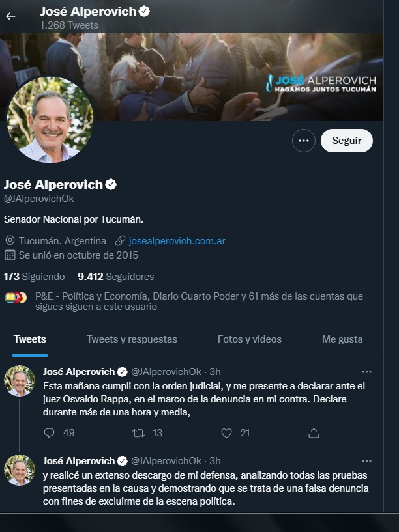Open the profile more options button
Screen dimensions: 399x532
pos(304,141)
